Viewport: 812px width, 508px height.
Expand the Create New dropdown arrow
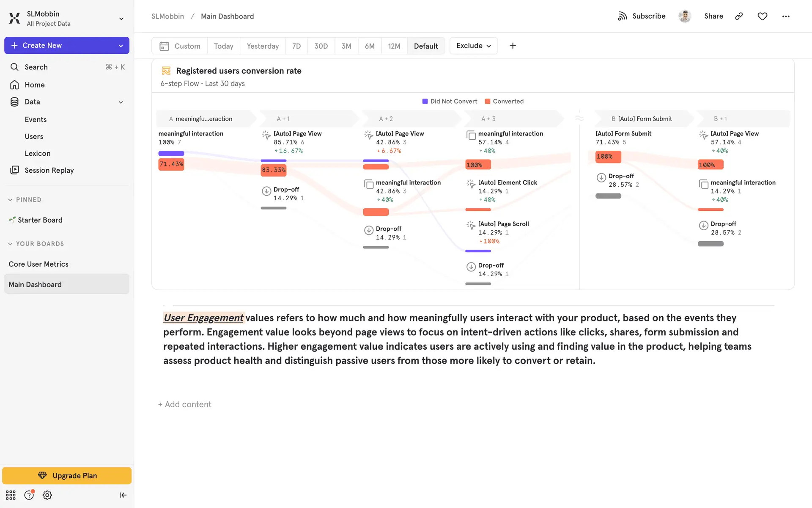(121, 46)
